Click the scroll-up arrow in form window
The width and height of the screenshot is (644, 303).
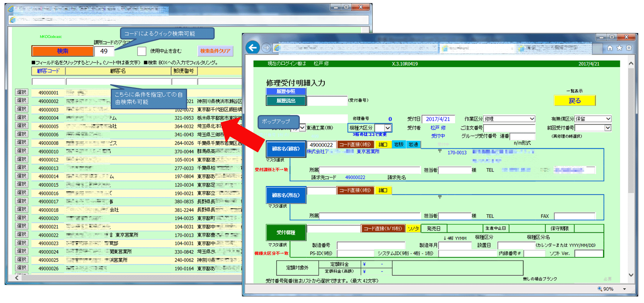[631, 64]
